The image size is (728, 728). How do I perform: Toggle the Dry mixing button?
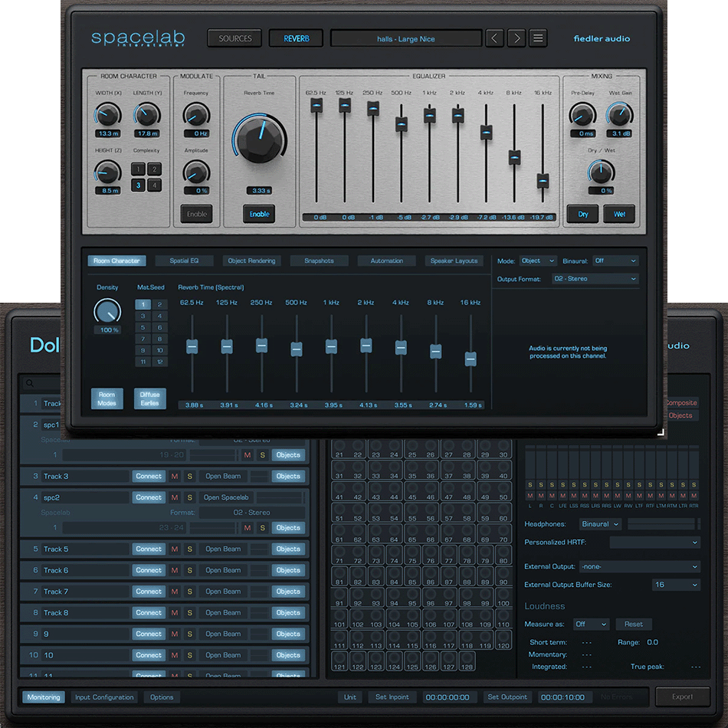click(x=582, y=214)
